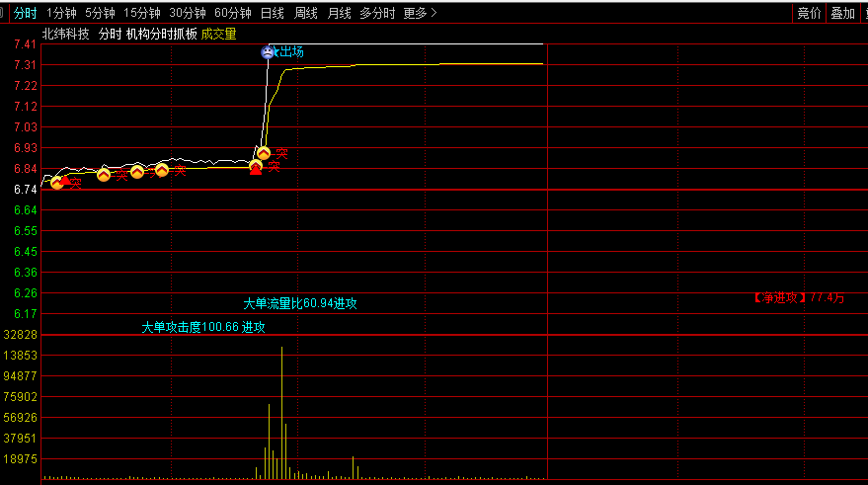This screenshot has width=868, height=485.
Task: Click the leftmost yellow 突 breakout marker
Action: pos(57,183)
